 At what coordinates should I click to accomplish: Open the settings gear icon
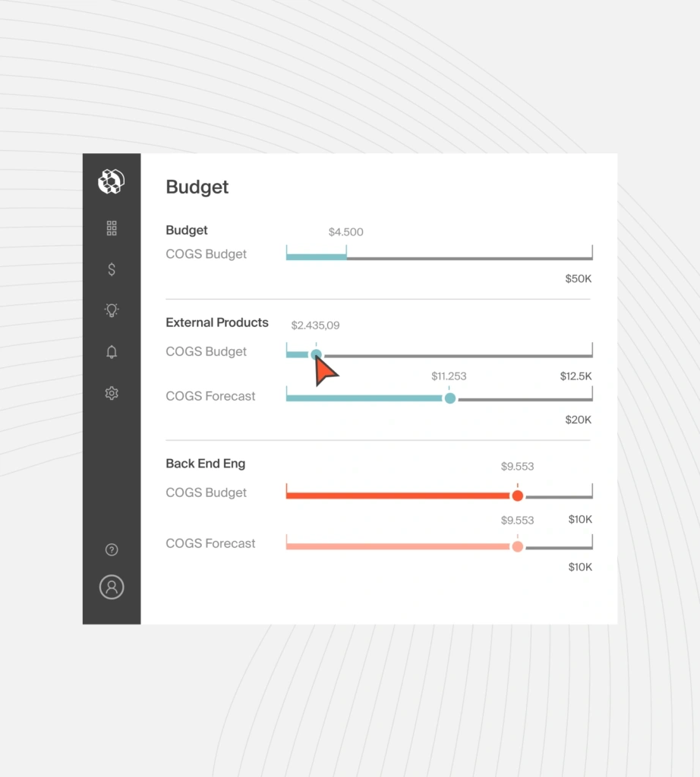(x=112, y=393)
